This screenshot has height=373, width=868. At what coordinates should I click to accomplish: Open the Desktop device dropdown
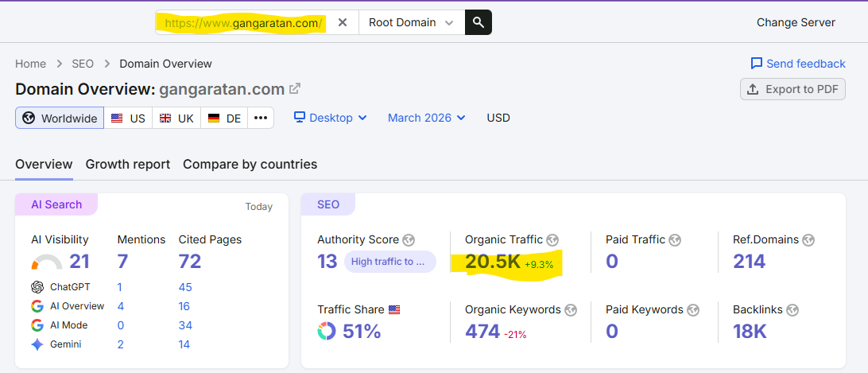[x=330, y=118]
